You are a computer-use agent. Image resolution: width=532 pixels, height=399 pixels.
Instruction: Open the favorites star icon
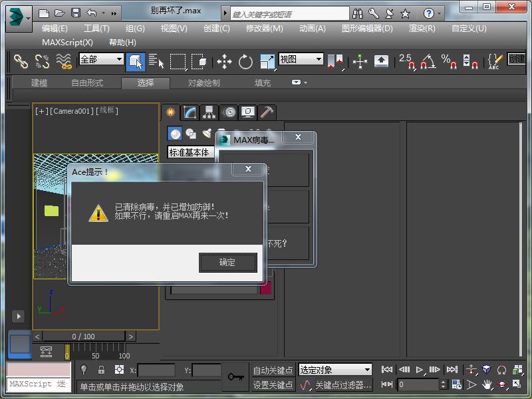tap(405, 14)
